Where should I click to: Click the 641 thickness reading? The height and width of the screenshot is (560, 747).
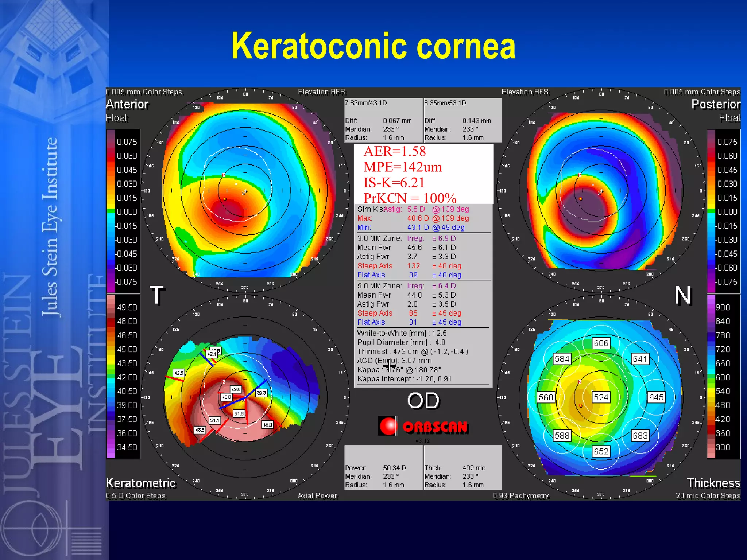tap(640, 359)
